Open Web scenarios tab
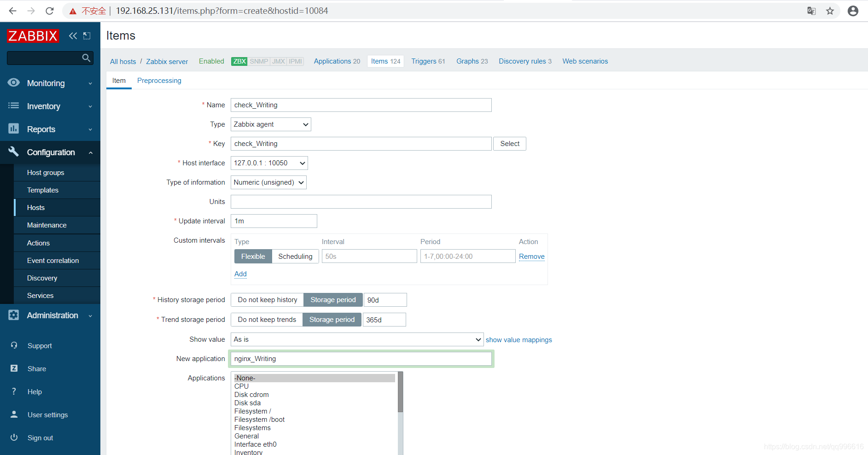The image size is (868, 455). point(585,61)
